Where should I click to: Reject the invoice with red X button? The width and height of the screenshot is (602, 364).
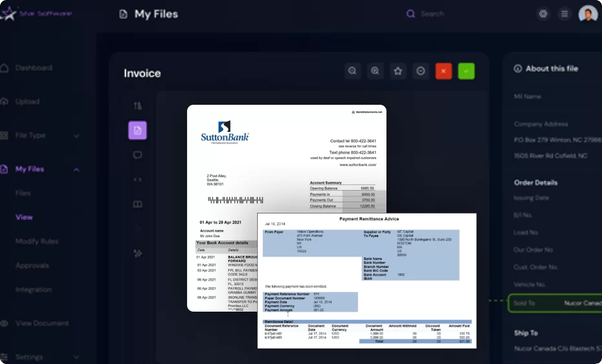pos(443,71)
